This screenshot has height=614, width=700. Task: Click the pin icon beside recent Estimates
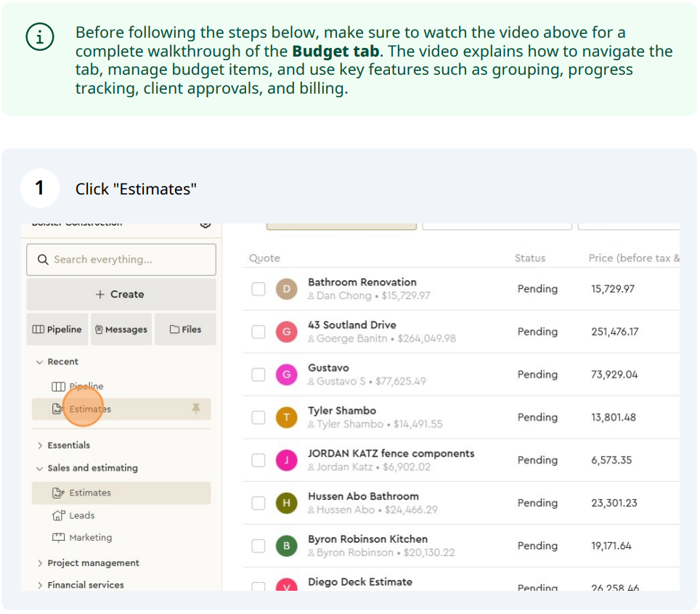tap(195, 409)
